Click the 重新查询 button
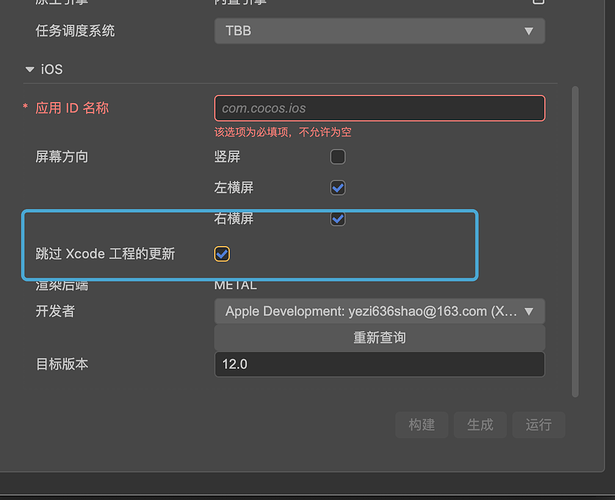615x500 pixels. [x=379, y=338]
